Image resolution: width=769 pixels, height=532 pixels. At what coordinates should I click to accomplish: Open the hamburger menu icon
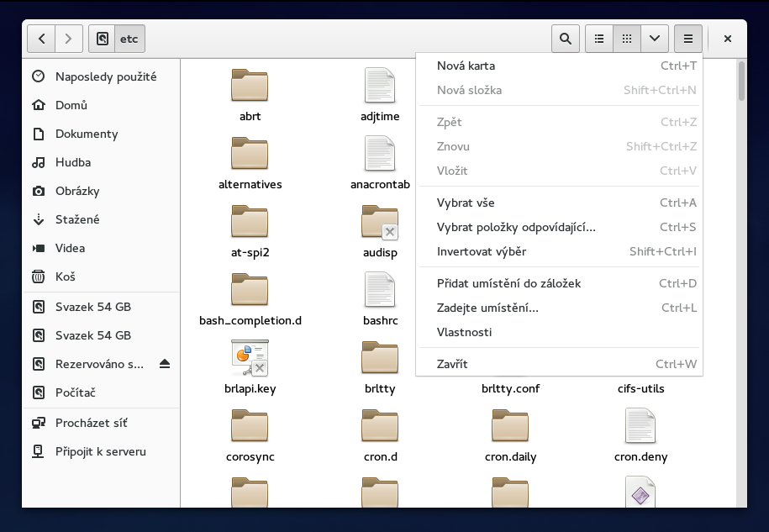687,38
